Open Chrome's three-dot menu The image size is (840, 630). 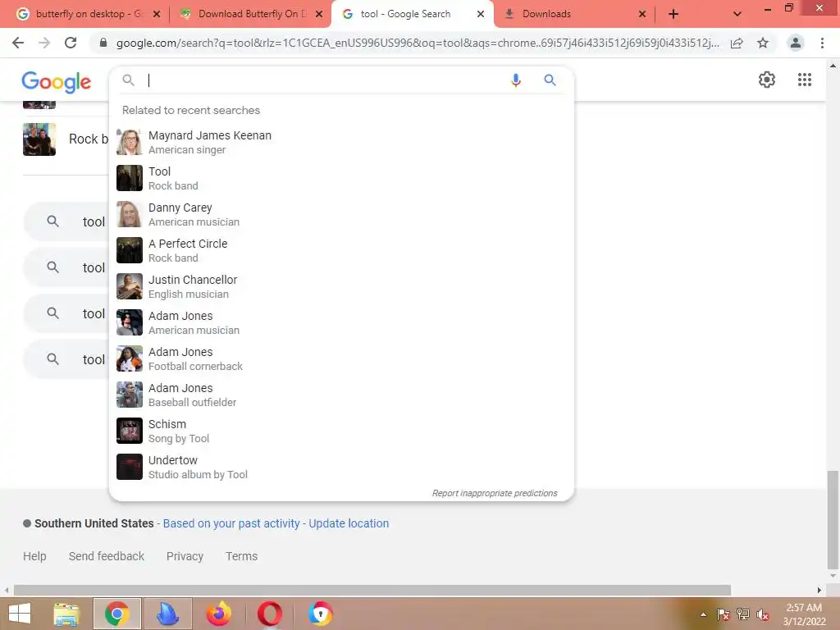tap(822, 43)
